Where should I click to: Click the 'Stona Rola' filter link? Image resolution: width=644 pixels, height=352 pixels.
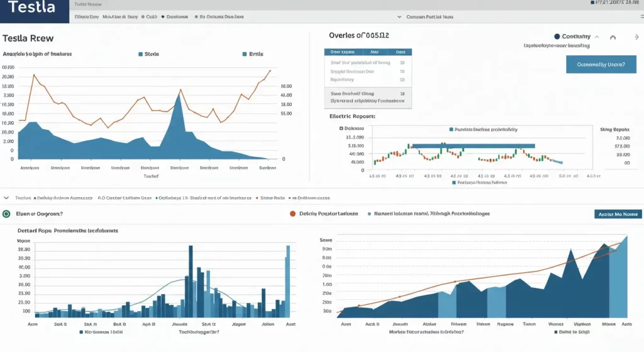[272, 198]
